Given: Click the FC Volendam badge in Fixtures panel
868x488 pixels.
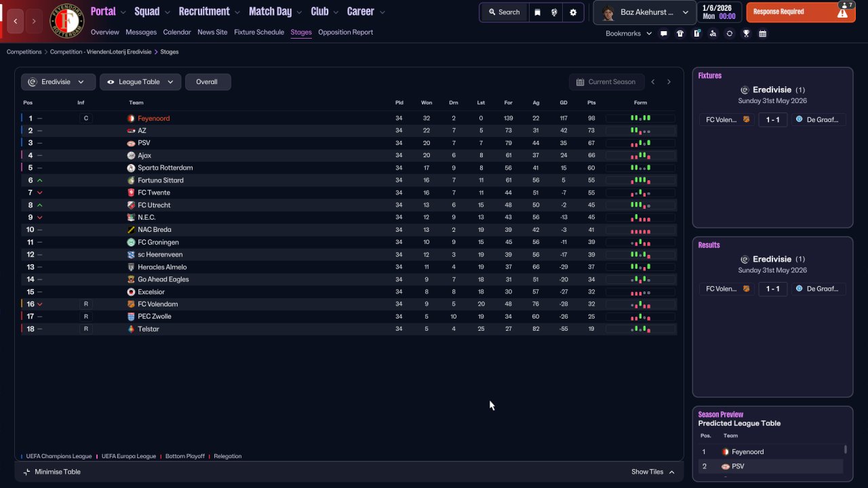Looking at the screenshot, I should (747, 119).
